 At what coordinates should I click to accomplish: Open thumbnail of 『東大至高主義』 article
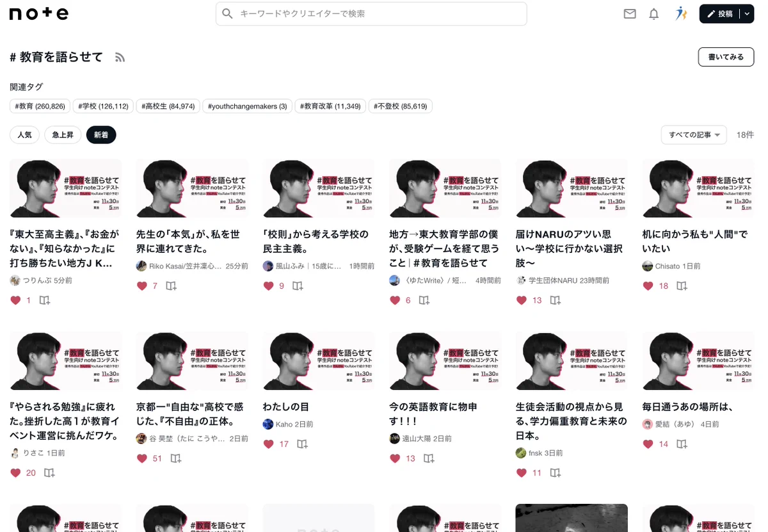65,188
